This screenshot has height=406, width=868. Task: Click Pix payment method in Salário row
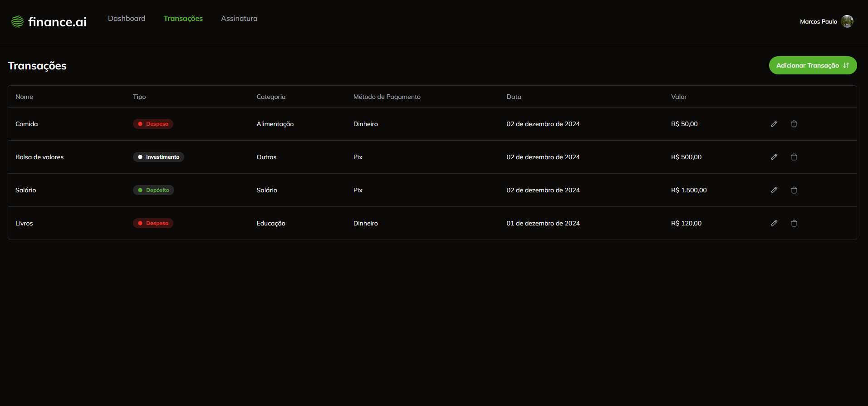coord(358,190)
